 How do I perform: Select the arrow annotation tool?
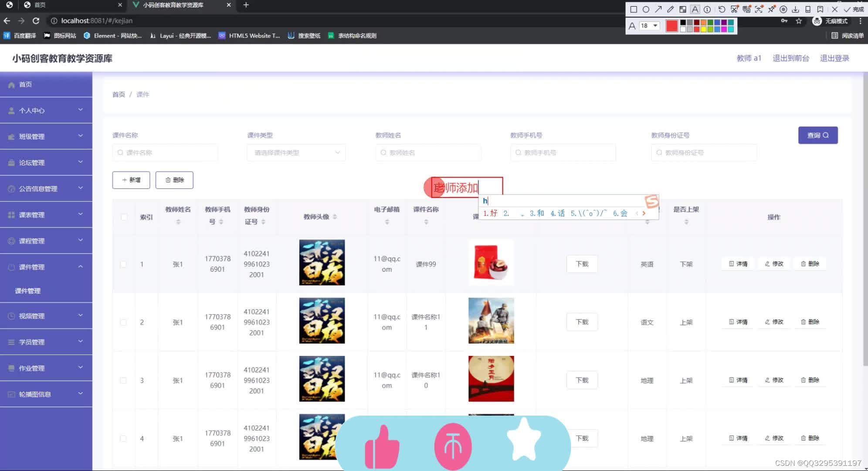tap(658, 9)
